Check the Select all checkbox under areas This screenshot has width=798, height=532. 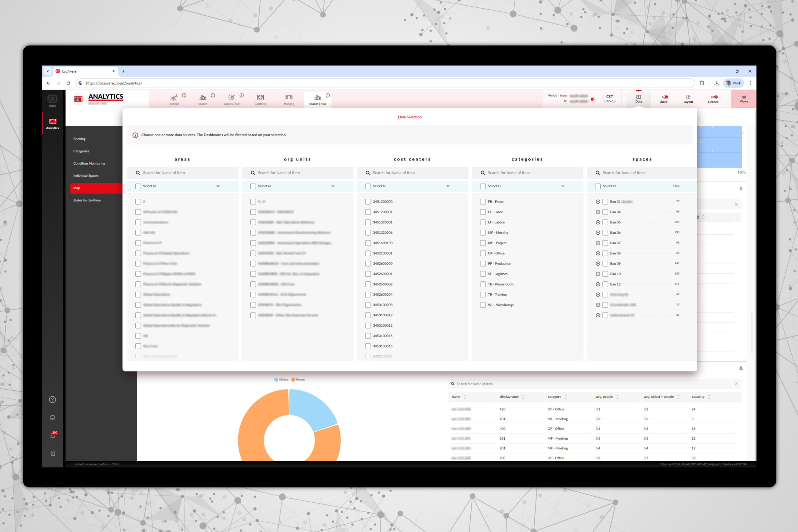138,186
